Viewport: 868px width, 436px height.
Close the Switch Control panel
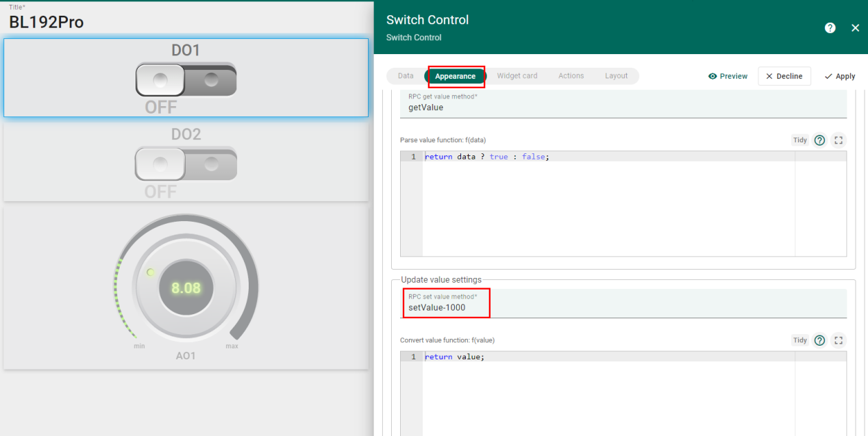pyautogui.click(x=855, y=28)
